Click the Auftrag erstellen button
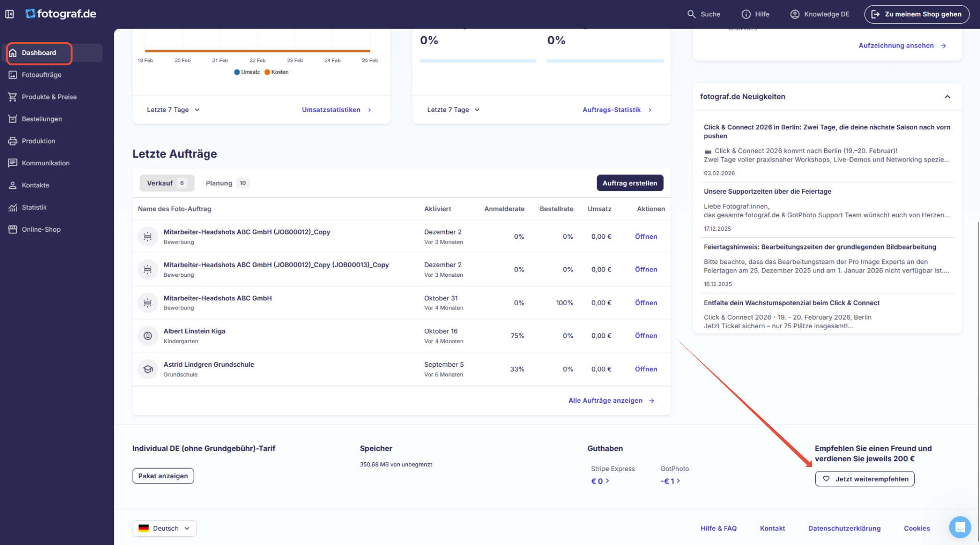Viewport: 980px width, 545px height. click(x=629, y=183)
